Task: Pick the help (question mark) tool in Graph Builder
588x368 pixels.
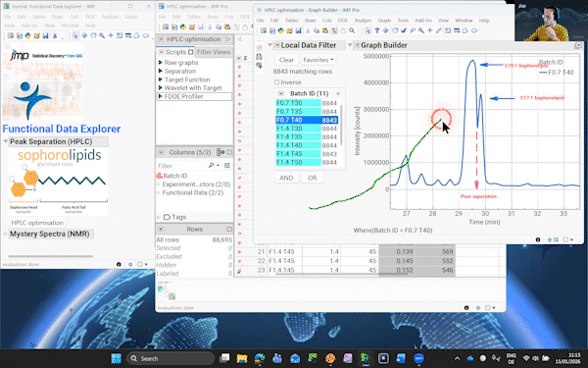Action: pos(377,30)
